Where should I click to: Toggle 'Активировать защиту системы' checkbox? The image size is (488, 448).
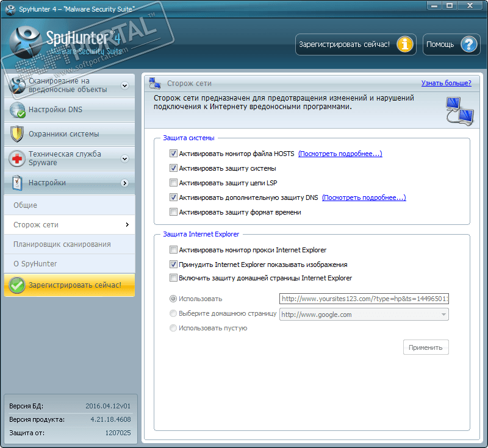[173, 168]
